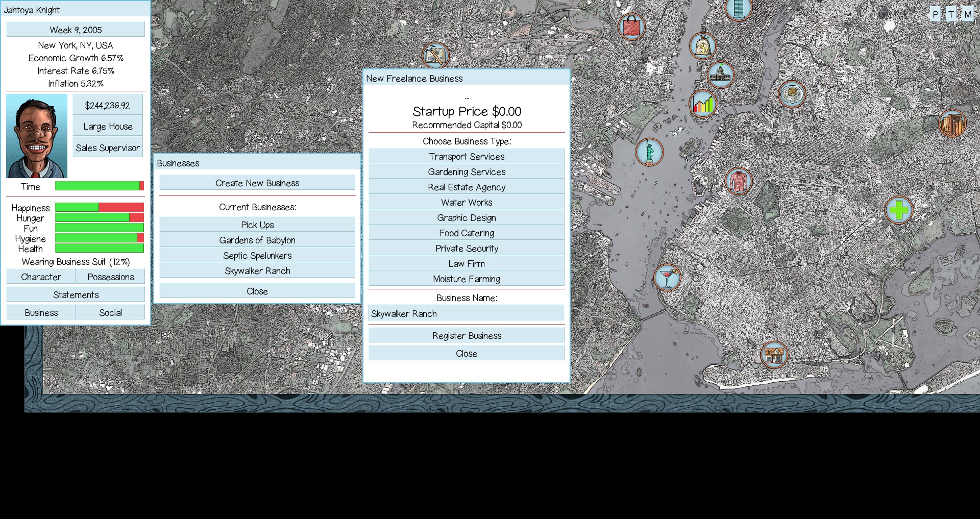
Task: Click the Jahtoya Knight name header
Action: (32, 10)
